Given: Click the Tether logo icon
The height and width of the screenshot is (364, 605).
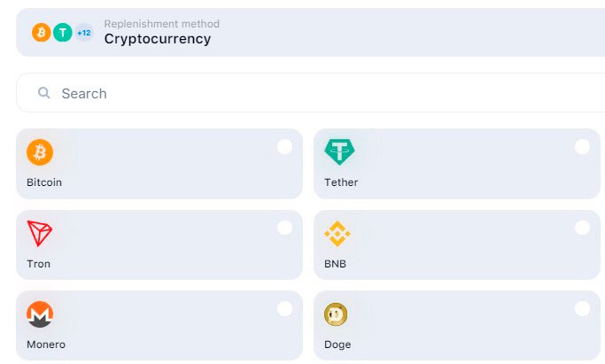Looking at the screenshot, I should click(x=338, y=152).
